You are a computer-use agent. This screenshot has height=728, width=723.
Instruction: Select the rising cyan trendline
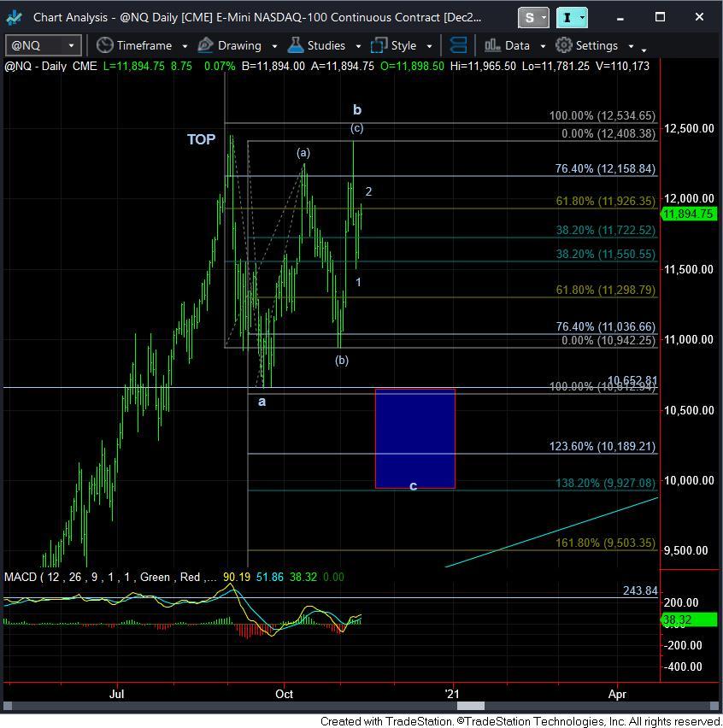552,532
